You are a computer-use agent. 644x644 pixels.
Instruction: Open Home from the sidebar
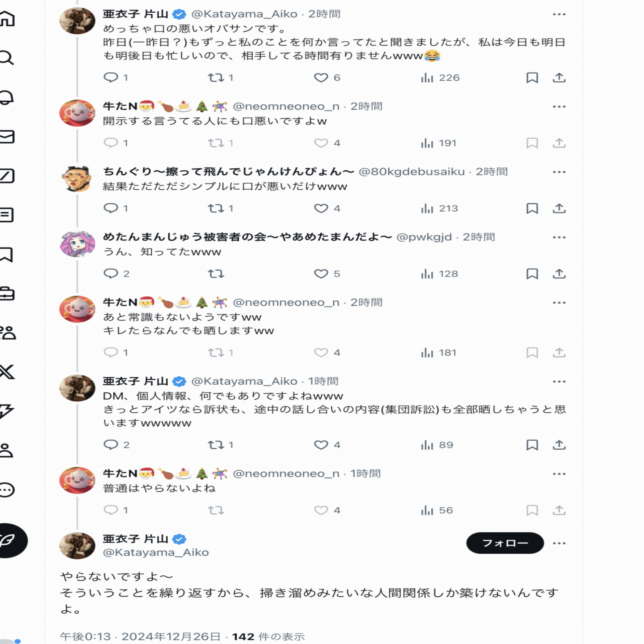7,19
